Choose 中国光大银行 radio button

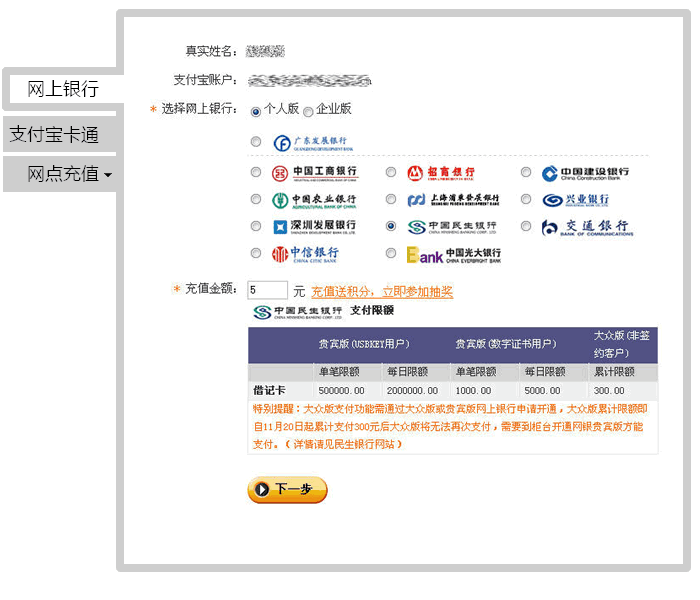coord(391,253)
